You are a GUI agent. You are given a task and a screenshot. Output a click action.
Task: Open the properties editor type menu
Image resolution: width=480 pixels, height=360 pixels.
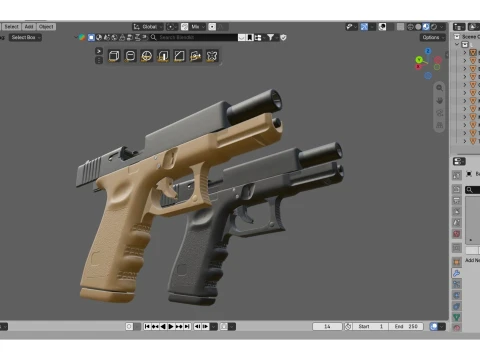(459, 162)
